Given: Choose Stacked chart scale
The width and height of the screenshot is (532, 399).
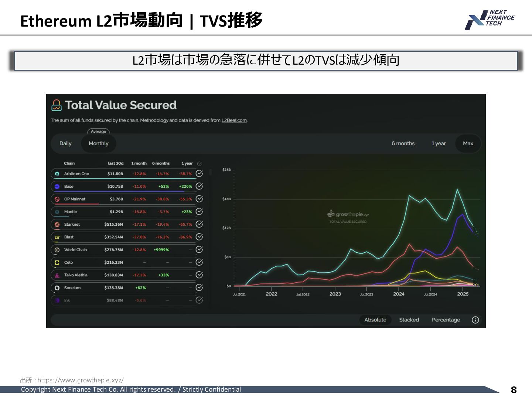Looking at the screenshot, I should click(409, 320).
